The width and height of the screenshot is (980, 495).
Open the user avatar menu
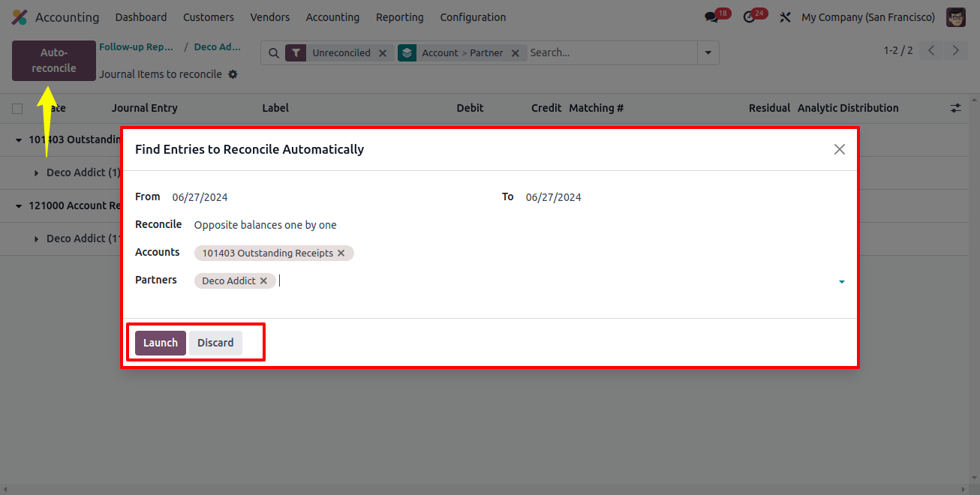956,17
